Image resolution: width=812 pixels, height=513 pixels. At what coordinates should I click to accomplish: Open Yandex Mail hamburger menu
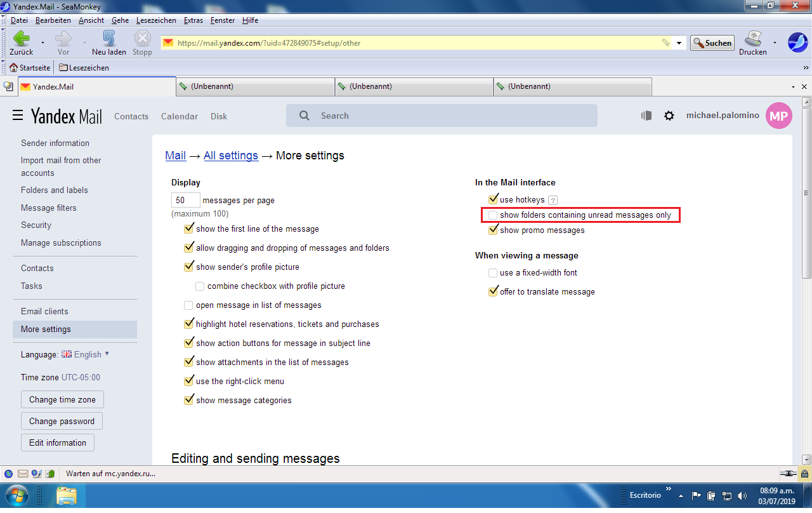click(18, 116)
